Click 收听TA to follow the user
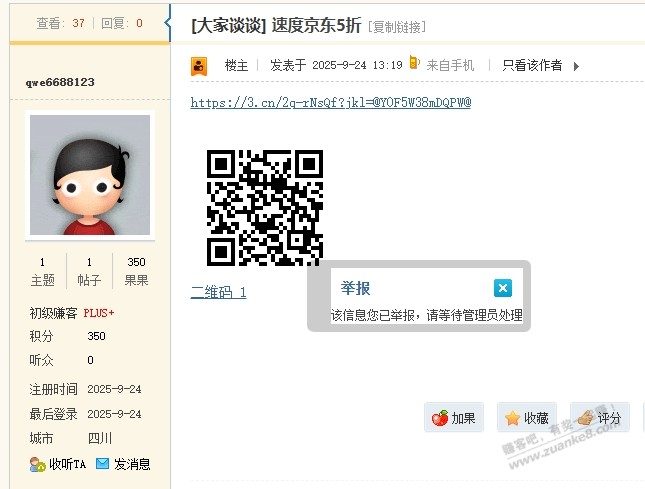 pyautogui.click(x=67, y=465)
